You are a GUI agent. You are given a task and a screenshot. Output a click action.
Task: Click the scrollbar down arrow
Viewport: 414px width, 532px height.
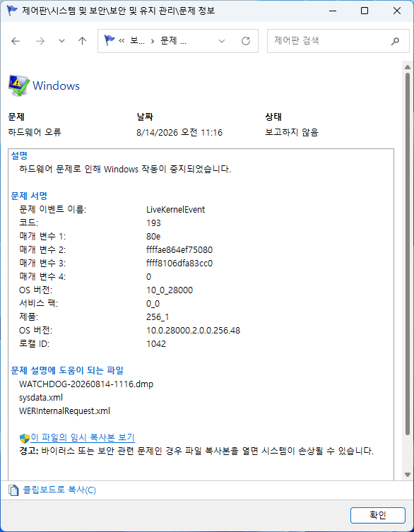coord(407,474)
